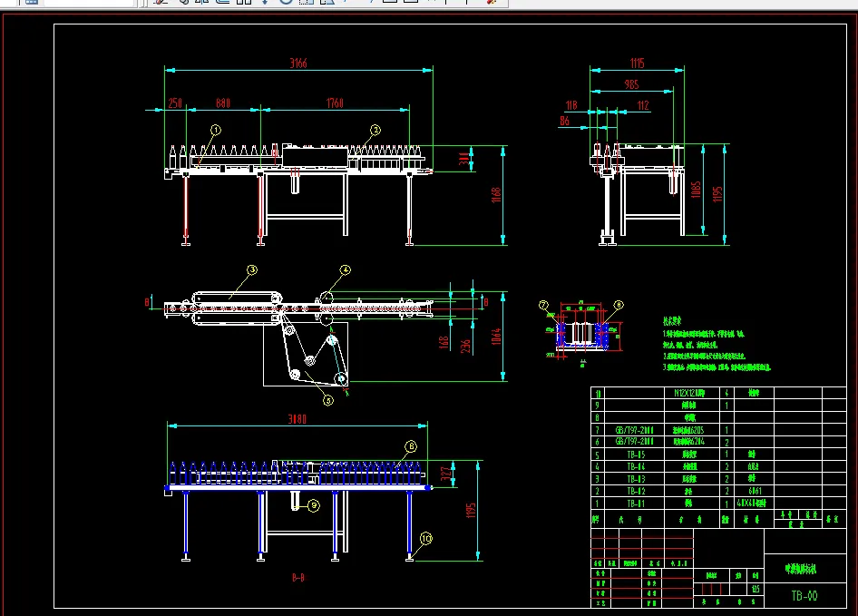Select the TB-12 cell in parts list
The image size is (858, 616).
pos(636,491)
